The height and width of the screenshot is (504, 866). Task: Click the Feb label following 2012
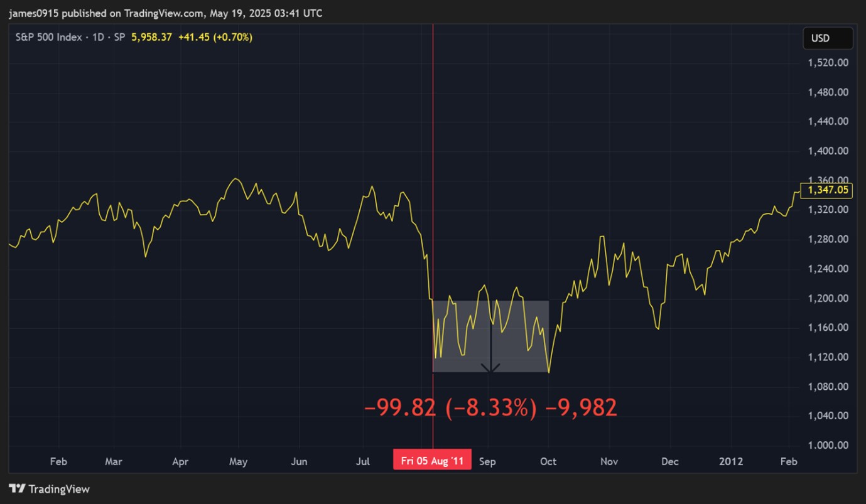point(789,461)
